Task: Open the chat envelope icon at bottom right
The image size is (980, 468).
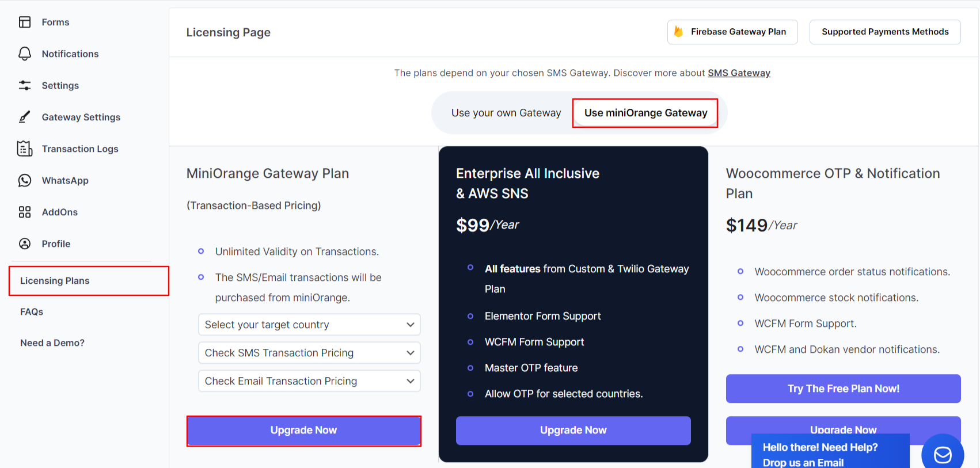Action: tap(943, 454)
